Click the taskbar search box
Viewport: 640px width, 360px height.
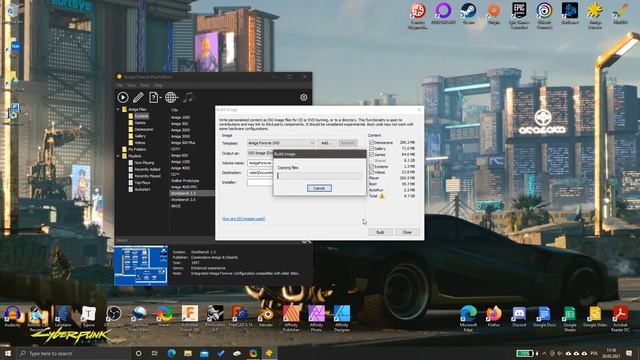tap(73, 353)
